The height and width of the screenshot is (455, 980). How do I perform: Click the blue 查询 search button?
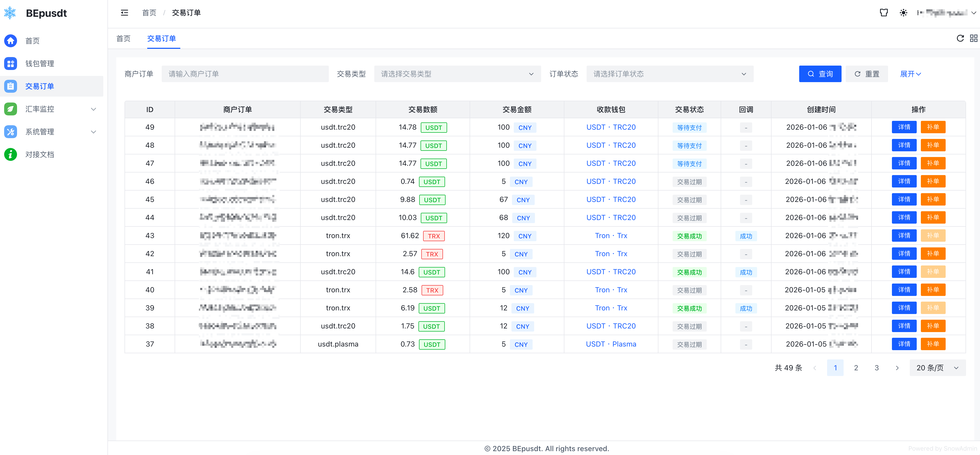pyautogui.click(x=820, y=74)
